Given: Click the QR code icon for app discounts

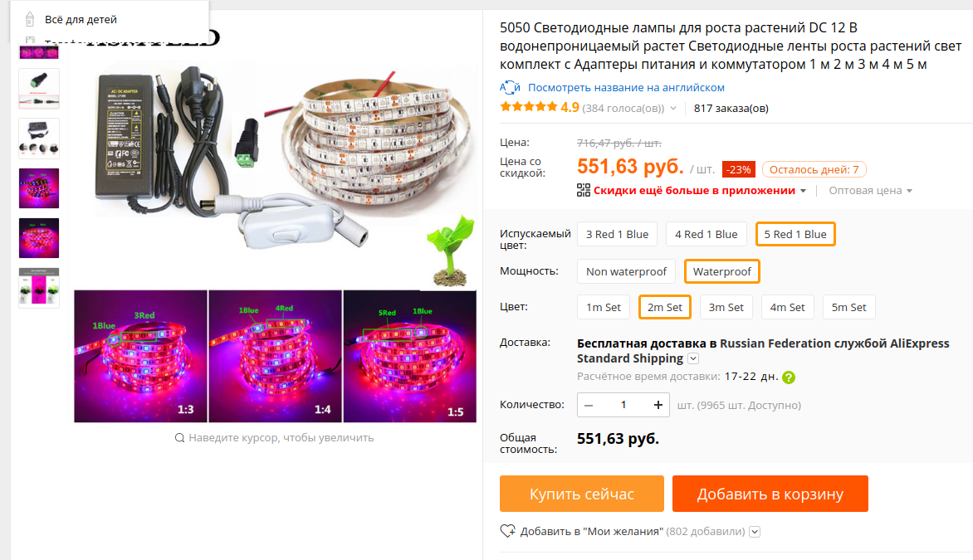Looking at the screenshot, I should point(584,190).
